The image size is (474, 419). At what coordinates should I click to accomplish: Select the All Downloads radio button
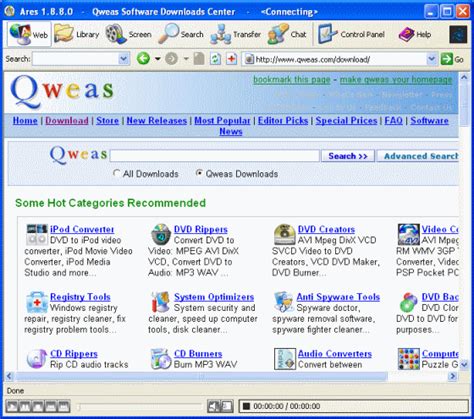[116, 173]
